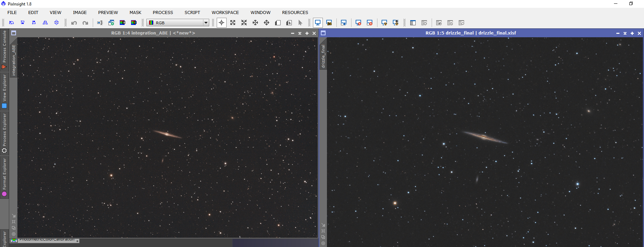Click the Extract Channels toolbar icon

coord(123,23)
